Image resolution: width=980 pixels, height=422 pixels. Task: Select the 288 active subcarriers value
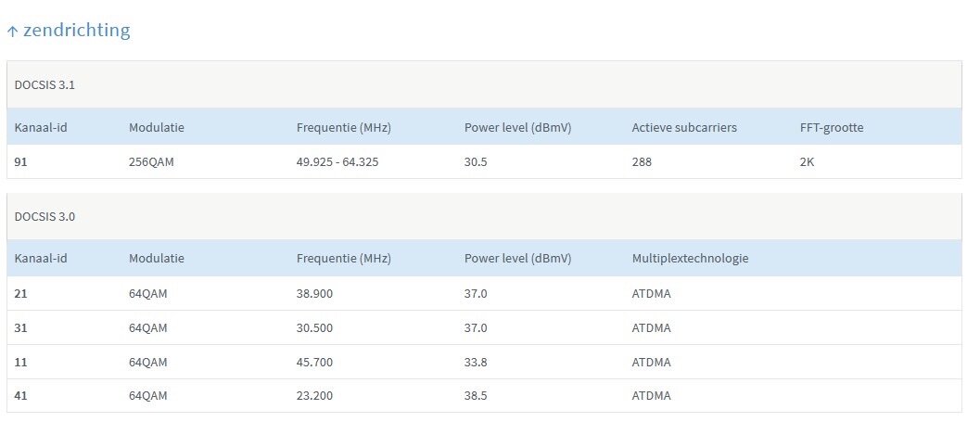pyautogui.click(x=642, y=161)
